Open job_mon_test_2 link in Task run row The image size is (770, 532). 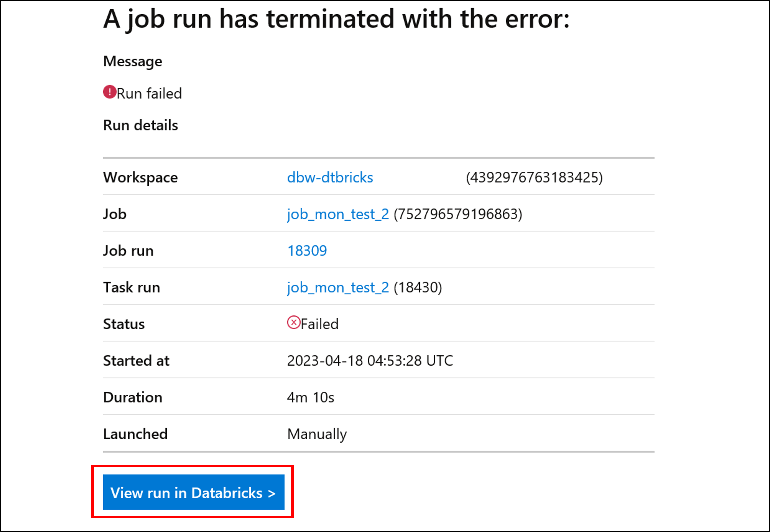click(338, 287)
